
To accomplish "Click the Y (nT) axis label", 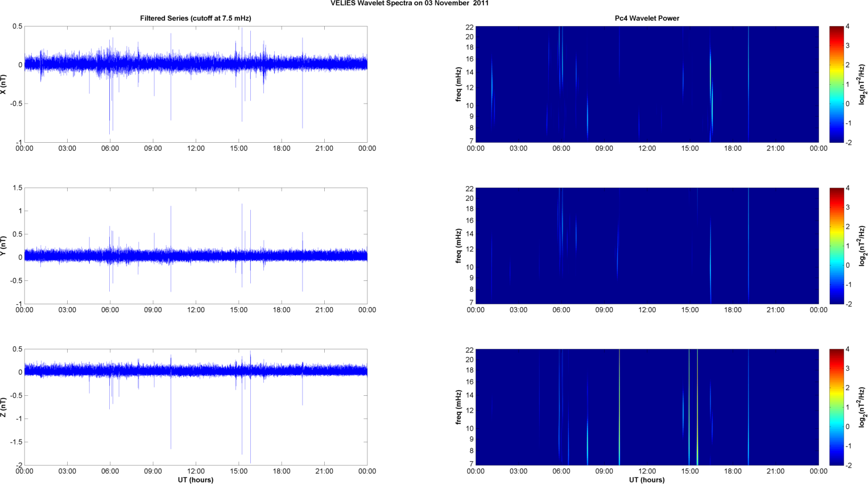I will 4,246.
